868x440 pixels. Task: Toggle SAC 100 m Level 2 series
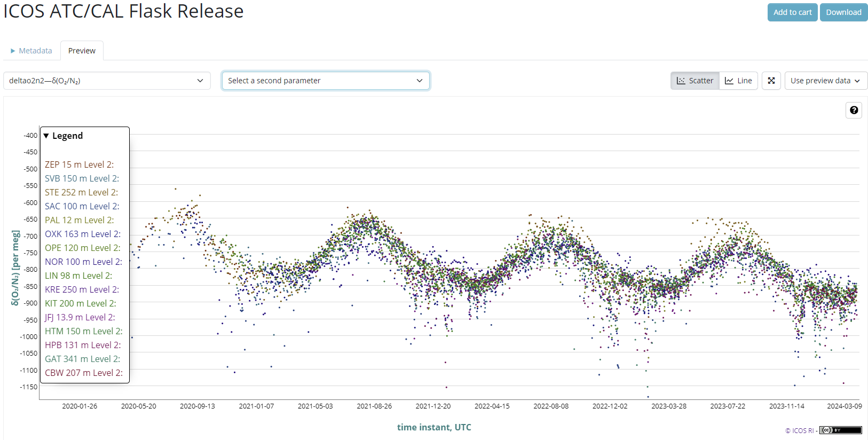82,206
